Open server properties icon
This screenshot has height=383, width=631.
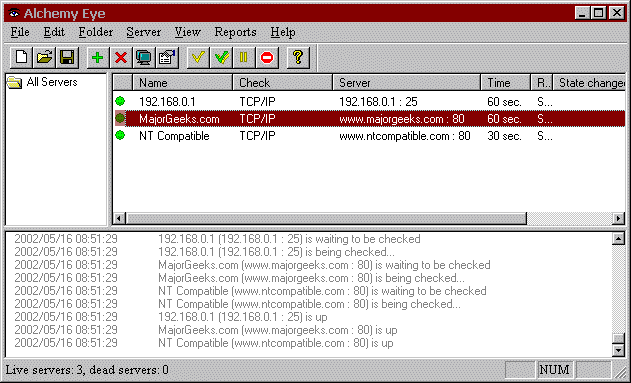pyautogui.click(x=167, y=58)
